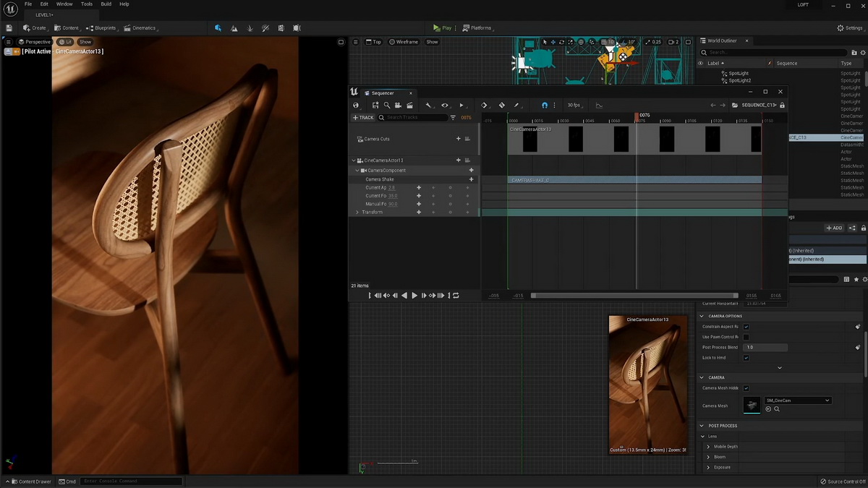Toggle Sequencer snapping magnet icon
Viewport: 868px width, 488px height.
pyautogui.click(x=545, y=106)
